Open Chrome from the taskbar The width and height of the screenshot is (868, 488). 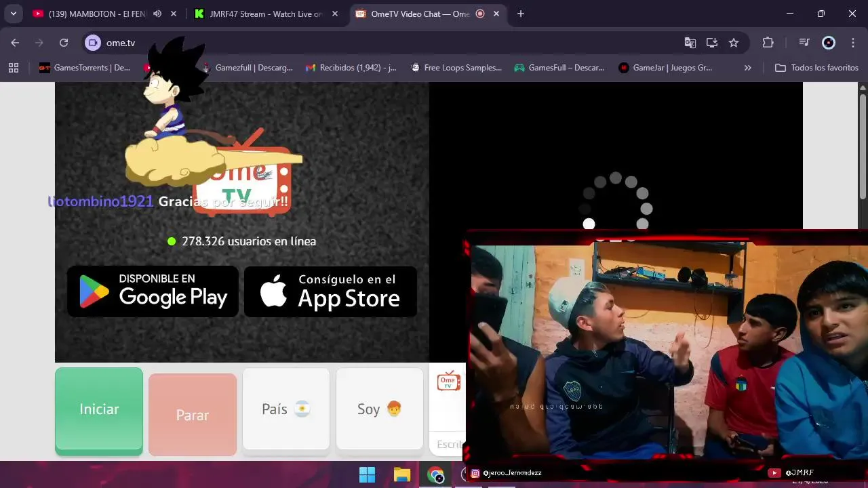click(x=436, y=474)
